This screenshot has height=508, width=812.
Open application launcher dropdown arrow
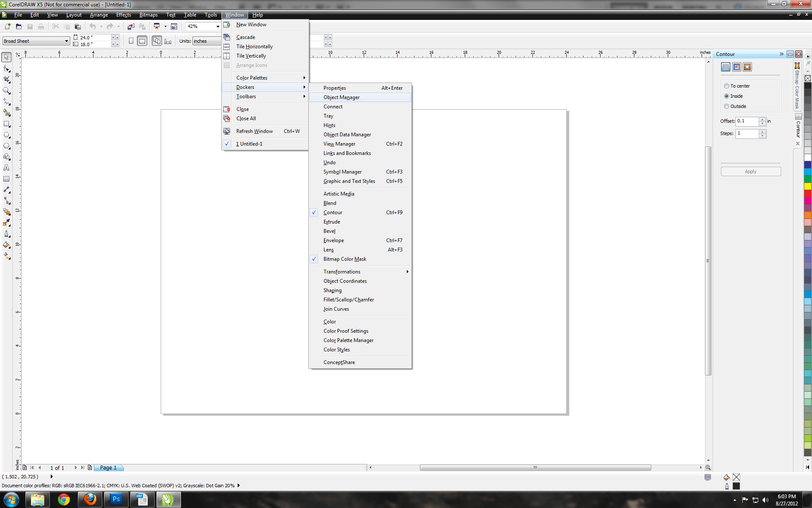click(165, 26)
